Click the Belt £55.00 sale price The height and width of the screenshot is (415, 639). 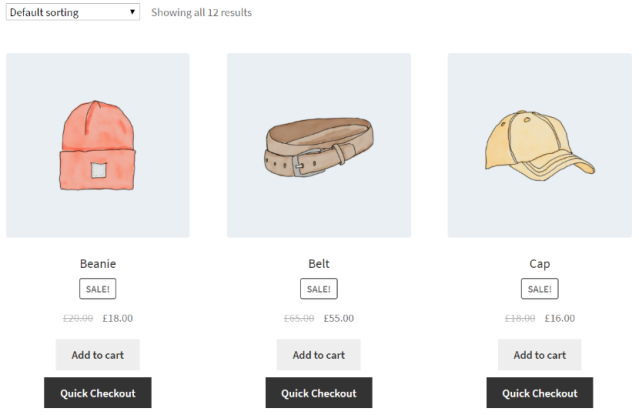coord(338,319)
